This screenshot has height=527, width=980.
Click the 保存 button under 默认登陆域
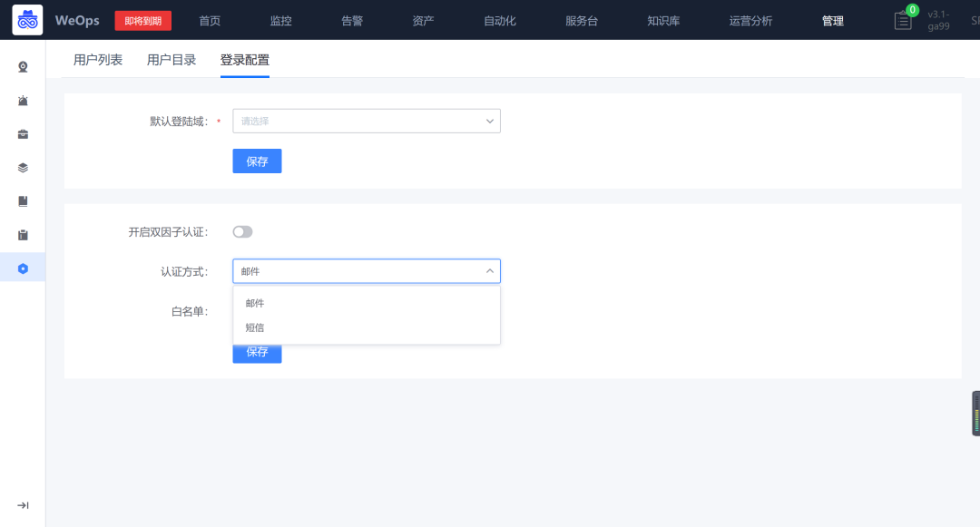click(257, 161)
